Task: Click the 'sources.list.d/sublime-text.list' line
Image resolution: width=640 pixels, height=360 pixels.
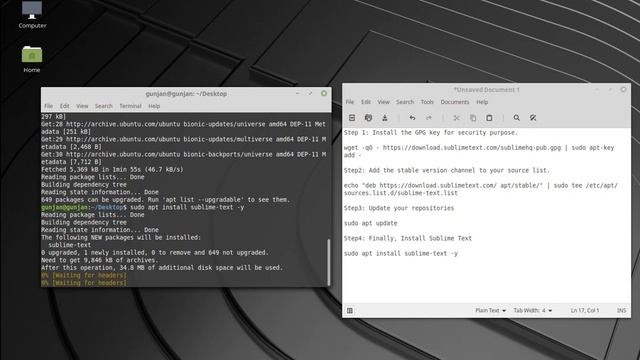Action: pyautogui.click(x=401, y=193)
